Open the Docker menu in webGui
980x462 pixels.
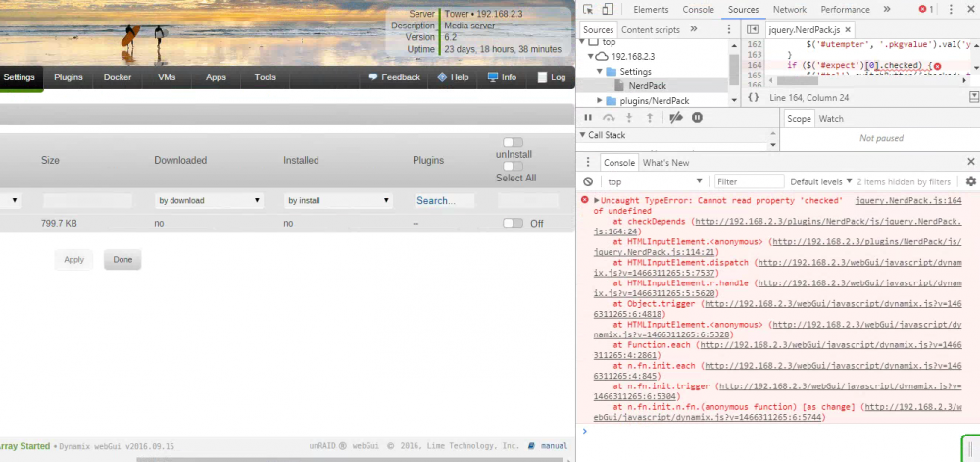[x=118, y=77]
